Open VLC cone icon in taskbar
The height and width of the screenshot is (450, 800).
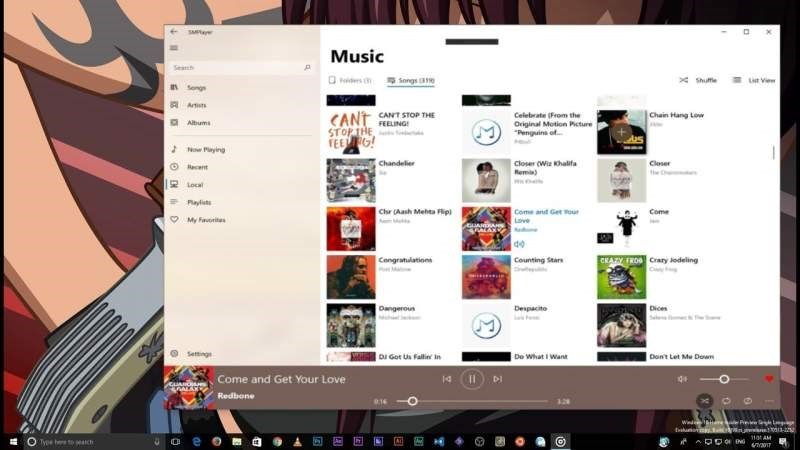(x=297, y=442)
